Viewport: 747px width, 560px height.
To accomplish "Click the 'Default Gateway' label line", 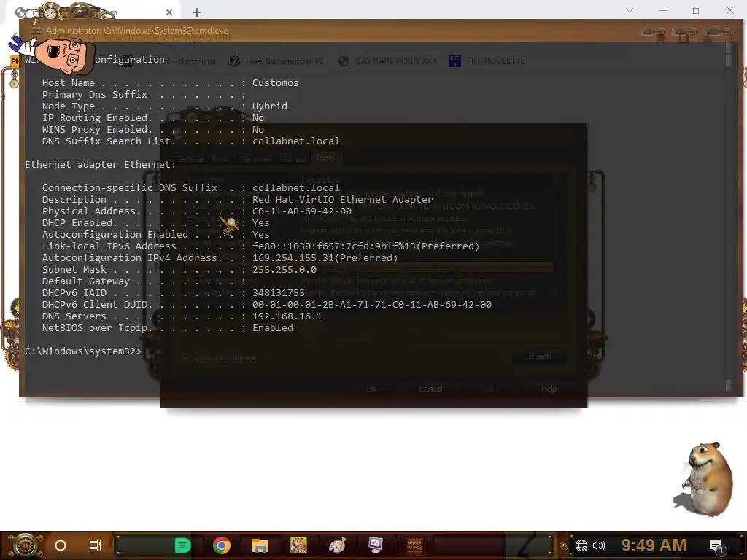I will click(x=86, y=281).
